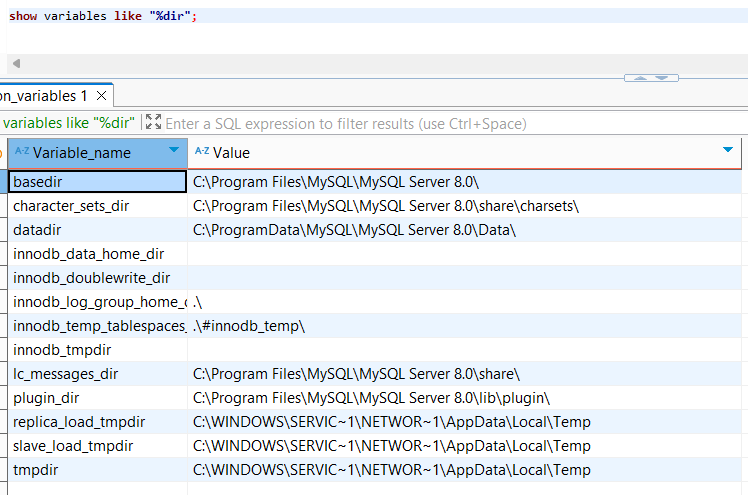Select the innodb_tmpdir cell
The width and height of the screenshot is (748, 495).
point(98,350)
